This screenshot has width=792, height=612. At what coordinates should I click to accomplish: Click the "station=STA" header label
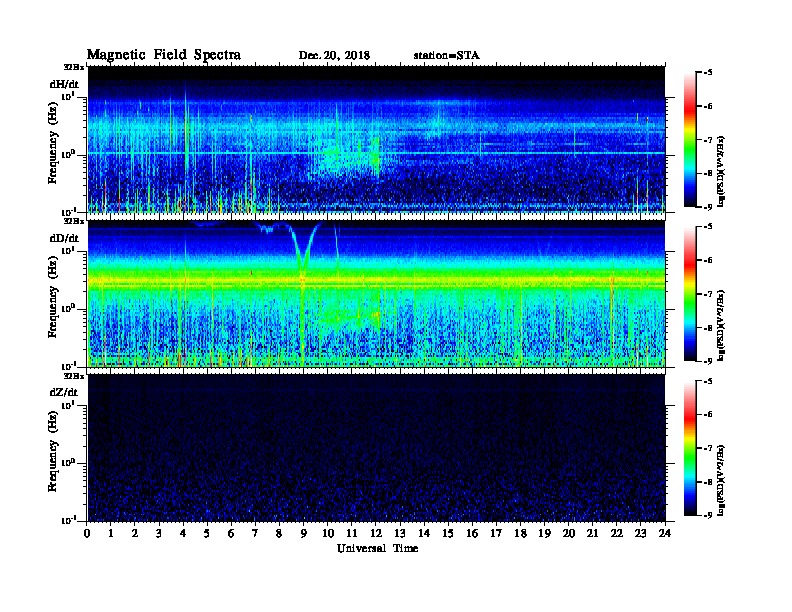(x=447, y=56)
